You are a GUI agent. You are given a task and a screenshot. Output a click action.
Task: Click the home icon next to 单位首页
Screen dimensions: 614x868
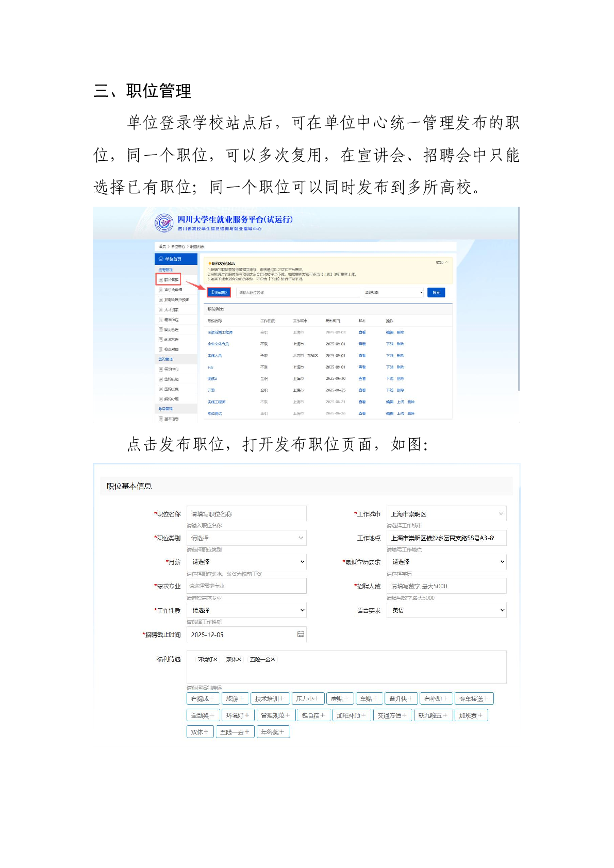pyautogui.click(x=161, y=259)
